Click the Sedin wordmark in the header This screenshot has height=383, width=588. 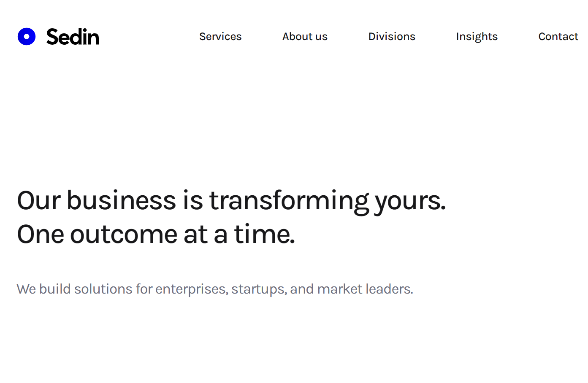pyautogui.click(x=72, y=36)
